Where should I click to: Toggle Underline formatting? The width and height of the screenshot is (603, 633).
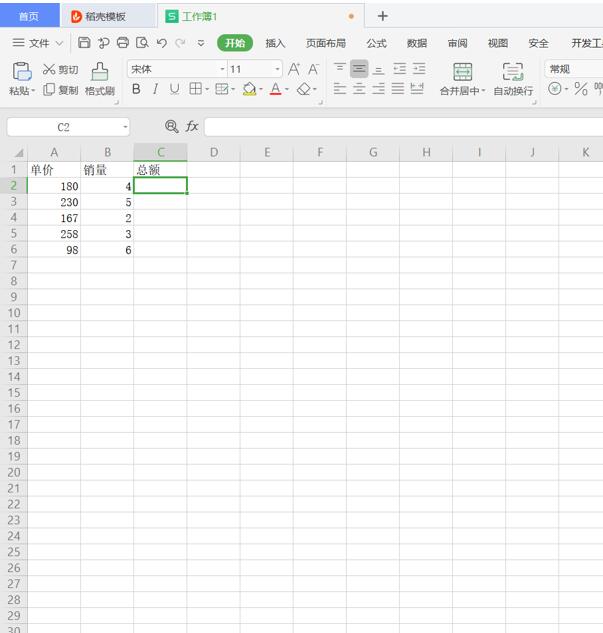tap(174, 89)
